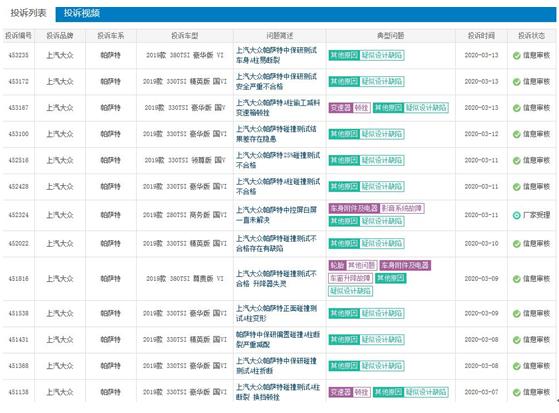Click 信息审核 status text in row 453235
Viewport: 559px width, 413px height.
pyautogui.click(x=537, y=55)
